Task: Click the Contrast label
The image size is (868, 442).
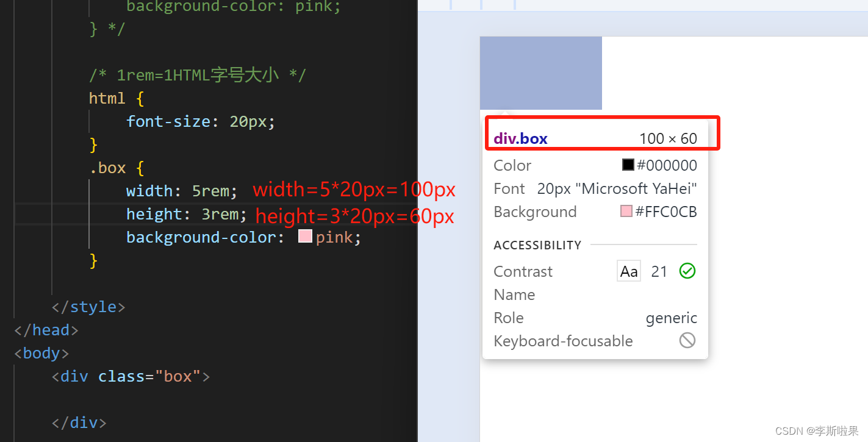Action: pyautogui.click(x=523, y=271)
